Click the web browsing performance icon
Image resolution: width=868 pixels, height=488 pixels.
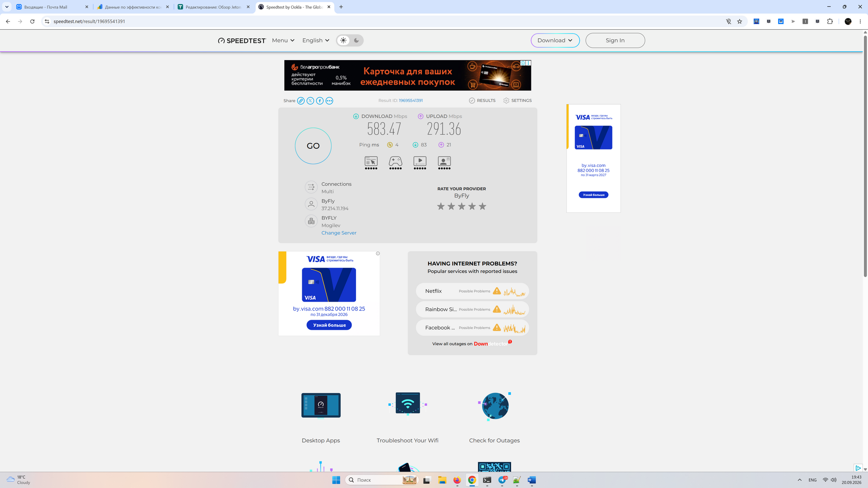tap(371, 163)
